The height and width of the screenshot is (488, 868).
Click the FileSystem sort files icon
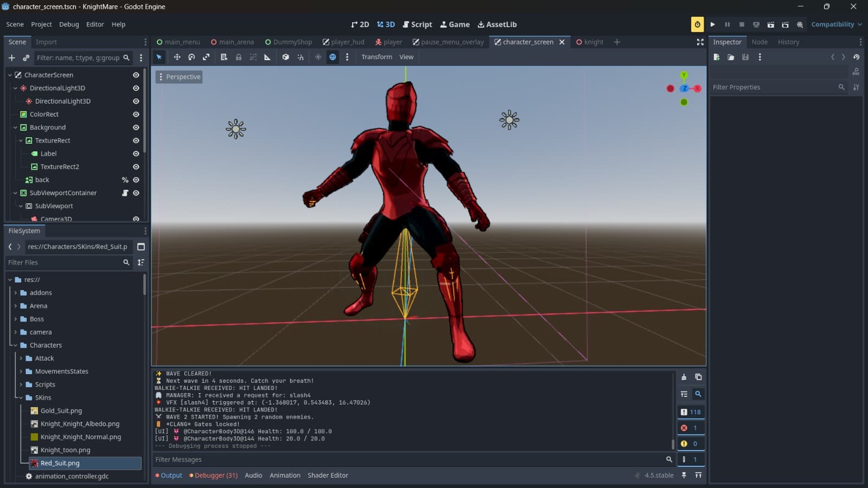(x=141, y=262)
